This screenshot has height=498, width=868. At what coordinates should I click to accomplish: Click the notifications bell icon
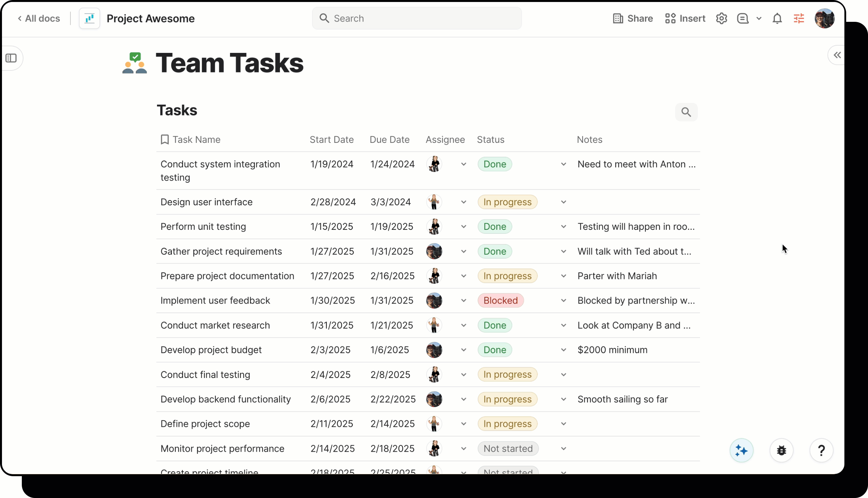pos(777,19)
